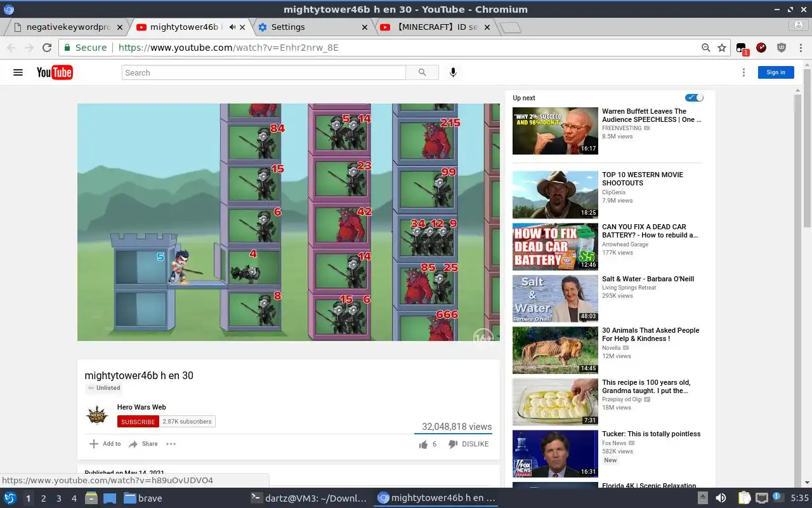The width and height of the screenshot is (812, 508).
Task: Open the uBlock Origin shield extension
Action: pos(782,48)
